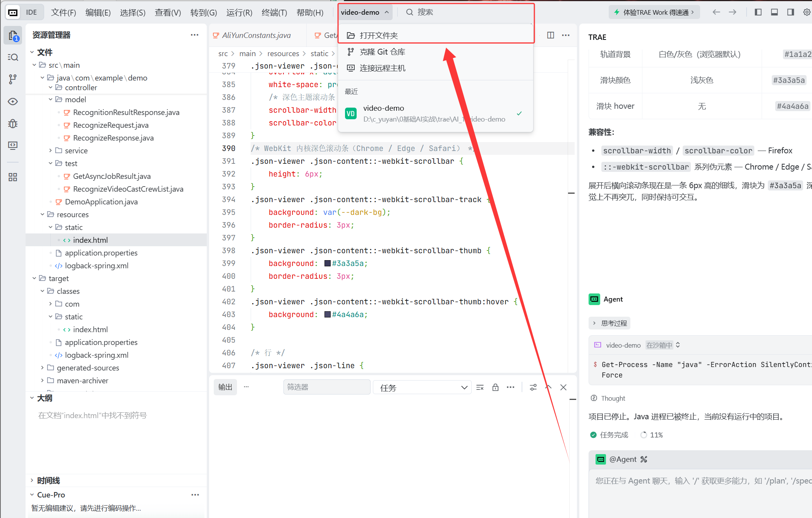The image size is (812, 518).
Task: Open the 文件(F) menu
Action: point(64,12)
